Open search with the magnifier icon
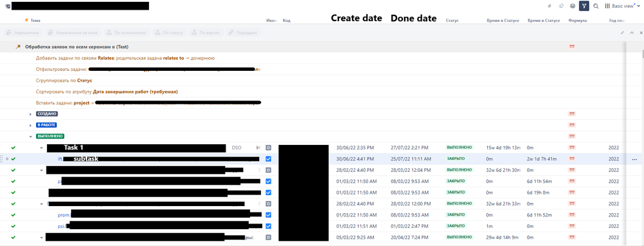 (x=596, y=6)
